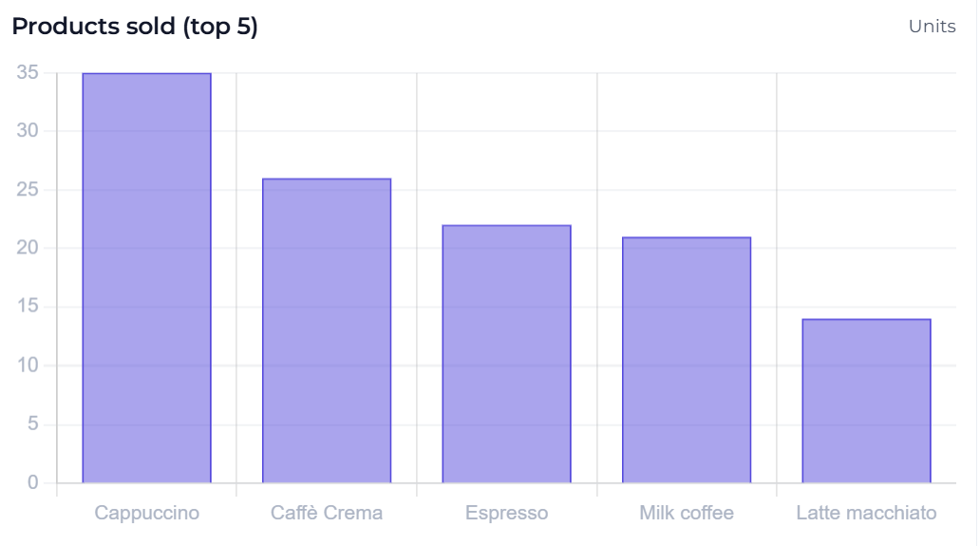Select the 10 y-axis tick label

(x=28, y=366)
